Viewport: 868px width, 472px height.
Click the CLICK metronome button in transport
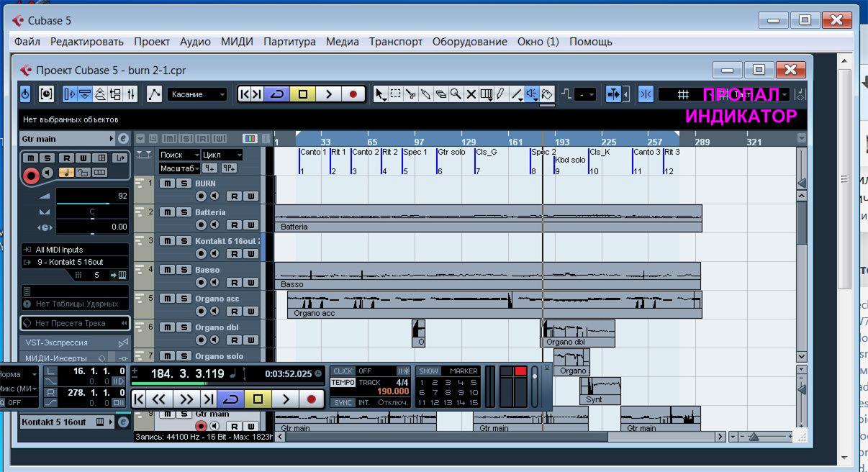343,371
